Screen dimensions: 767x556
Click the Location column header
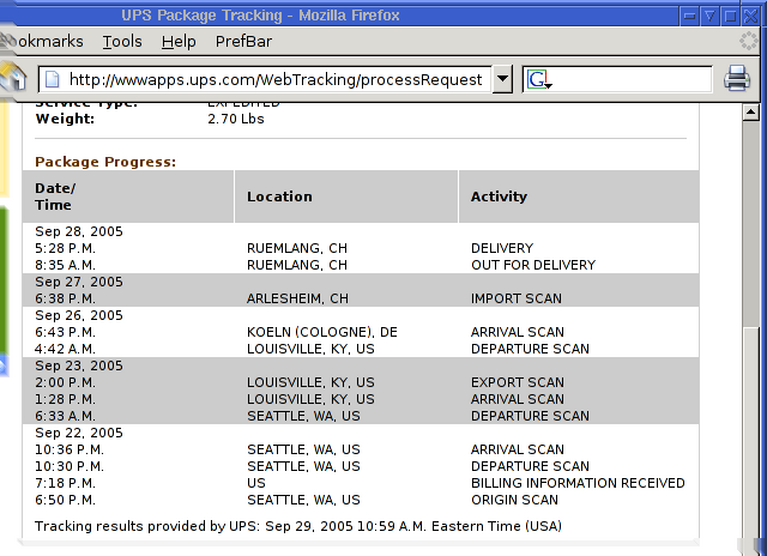pos(346,197)
